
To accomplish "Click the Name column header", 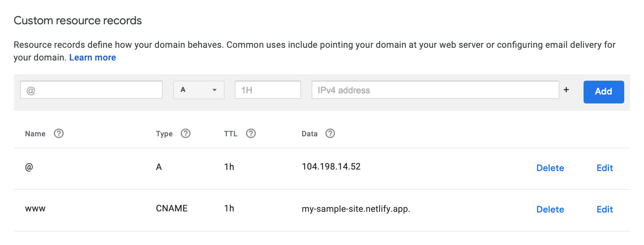I will tap(35, 134).
